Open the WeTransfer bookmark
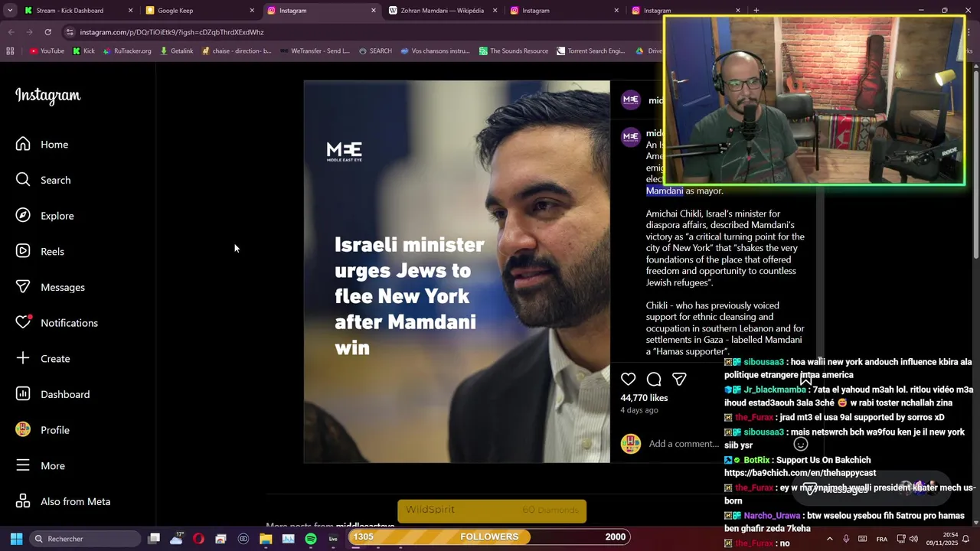 315,51
